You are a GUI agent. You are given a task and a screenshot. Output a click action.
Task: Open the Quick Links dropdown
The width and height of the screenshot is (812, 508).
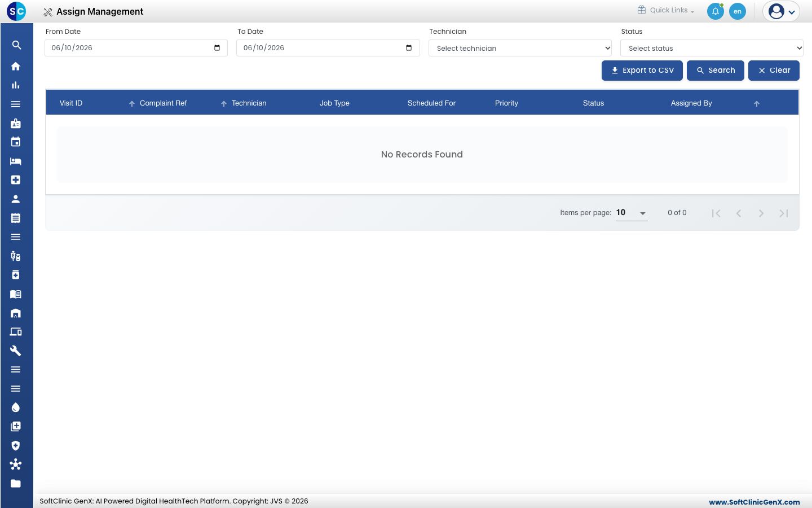click(x=666, y=10)
